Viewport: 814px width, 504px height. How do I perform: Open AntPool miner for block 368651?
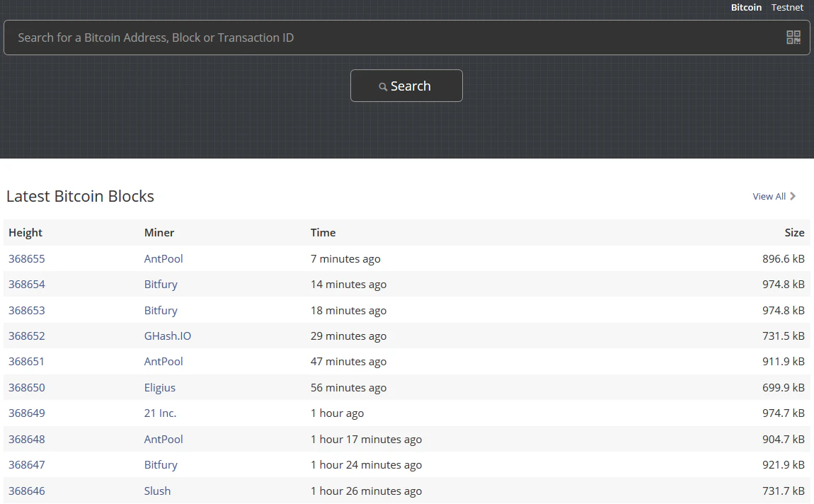point(164,361)
